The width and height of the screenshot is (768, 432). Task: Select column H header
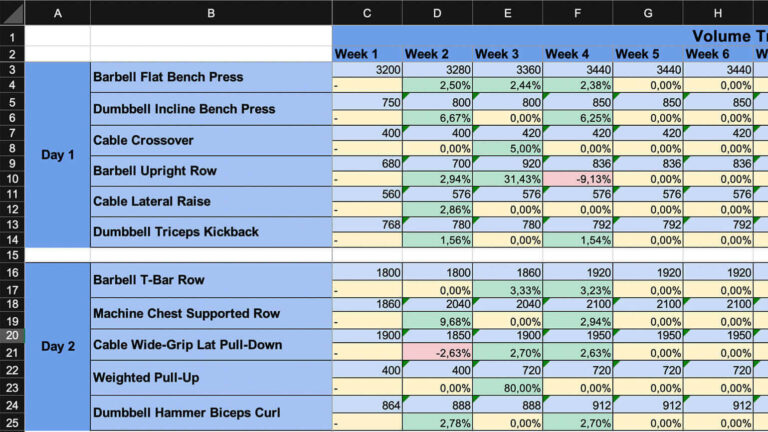point(717,12)
